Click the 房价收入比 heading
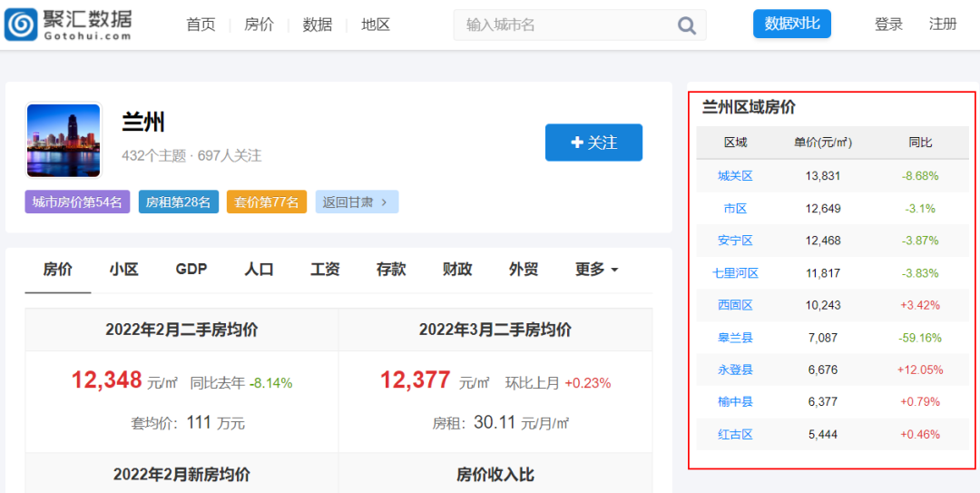 (x=495, y=475)
